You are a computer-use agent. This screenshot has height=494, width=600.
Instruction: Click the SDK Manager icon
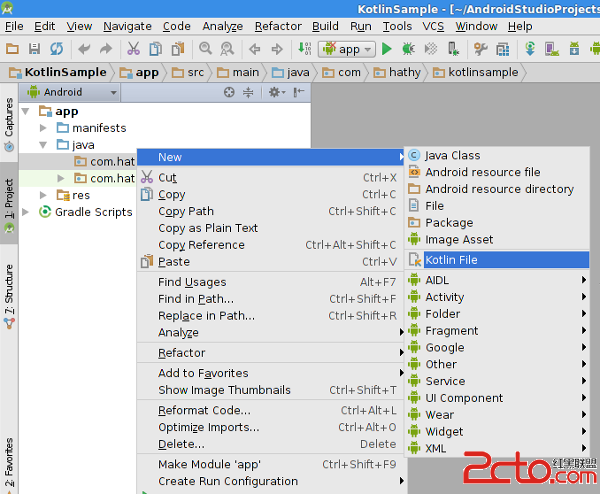[574, 49]
